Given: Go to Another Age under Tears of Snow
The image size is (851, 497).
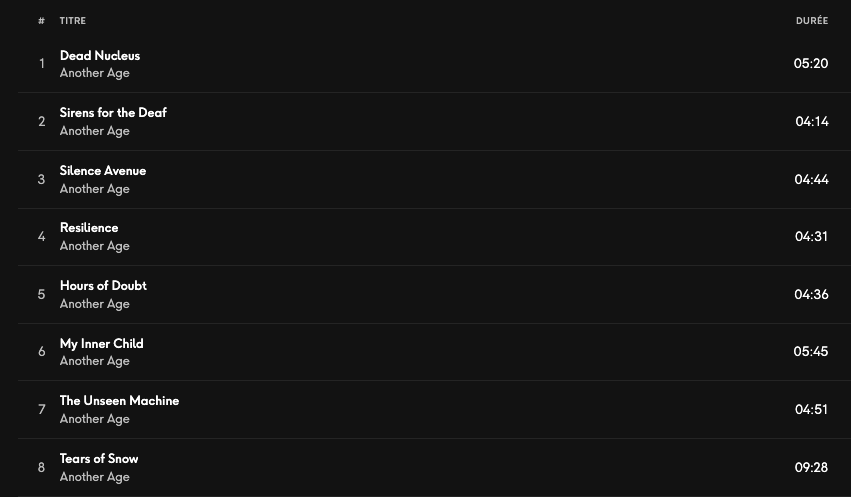Looking at the screenshot, I should (95, 477).
